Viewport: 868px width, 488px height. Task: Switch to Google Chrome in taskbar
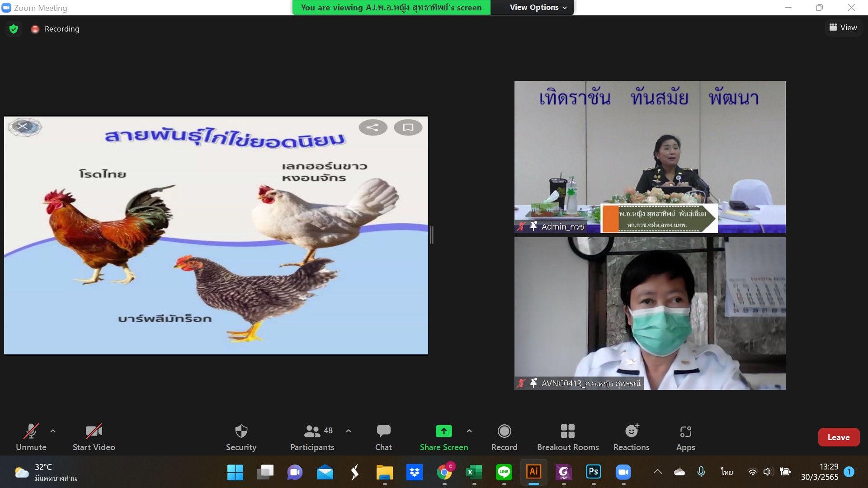click(444, 472)
